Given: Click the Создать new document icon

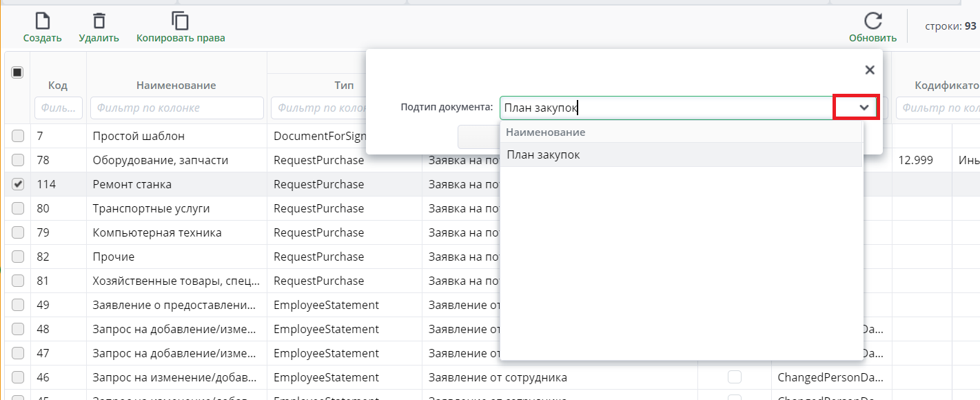Looking at the screenshot, I should [42, 21].
